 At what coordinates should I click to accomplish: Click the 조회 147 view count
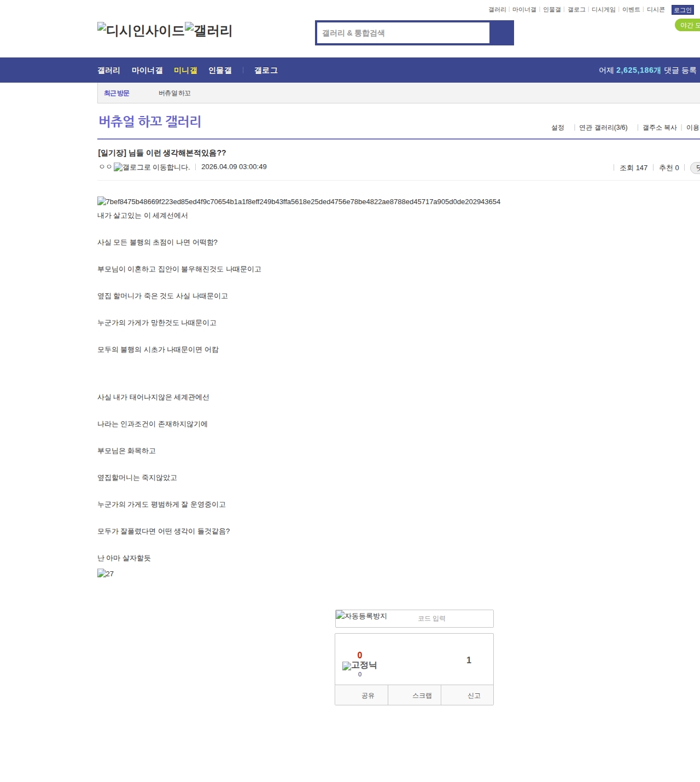coord(633,168)
